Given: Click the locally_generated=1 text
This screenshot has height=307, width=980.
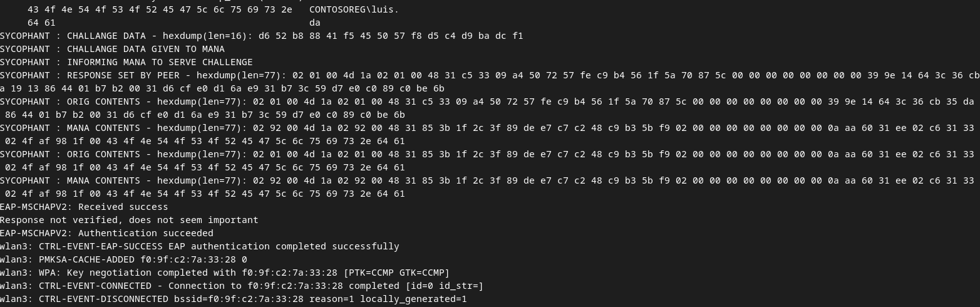Looking at the screenshot, I should click(x=413, y=299).
